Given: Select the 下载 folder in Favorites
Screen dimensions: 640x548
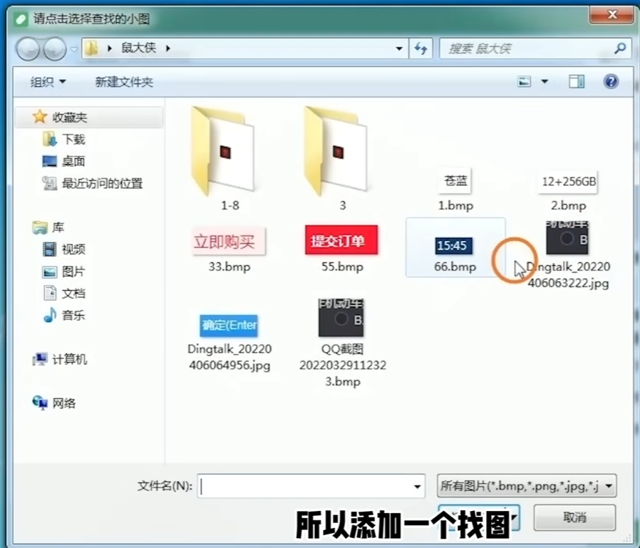Looking at the screenshot, I should click(x=73, y=139).
